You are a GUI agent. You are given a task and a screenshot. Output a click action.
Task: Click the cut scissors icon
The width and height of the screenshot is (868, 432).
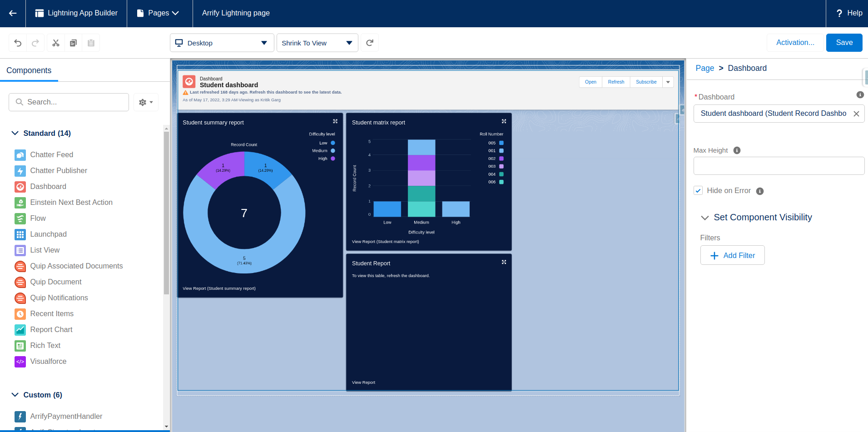[x=56, y=43]
